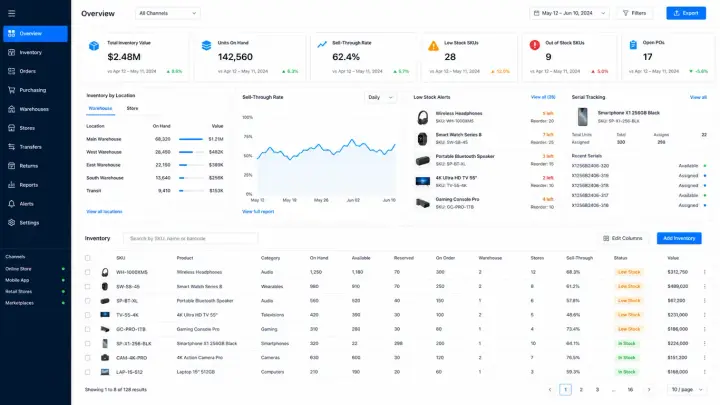Image resolution: width=720 pixels, height=405 pixels.
Task: Select the Mobile App channel
Action: pos(35,280)
